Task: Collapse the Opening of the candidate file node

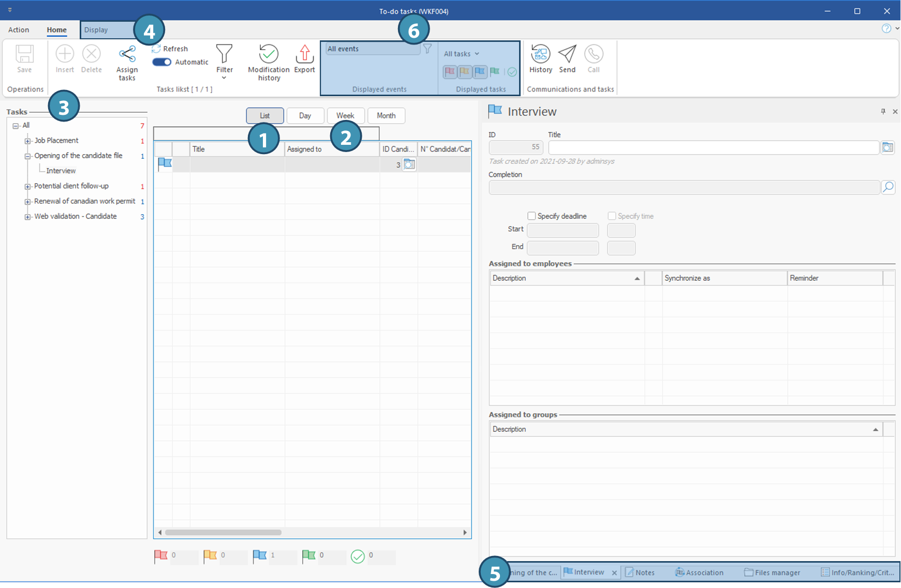Action: point(28,156)
